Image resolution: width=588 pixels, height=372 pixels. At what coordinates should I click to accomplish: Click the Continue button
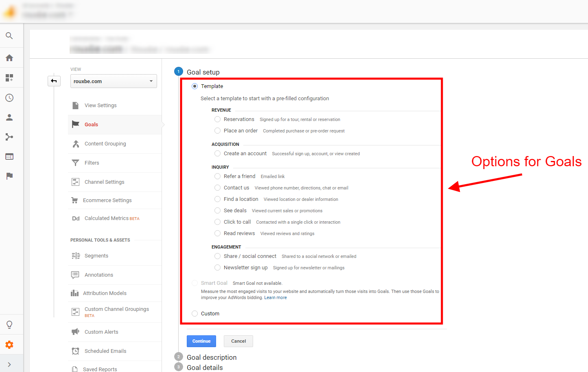click(201, 341)
